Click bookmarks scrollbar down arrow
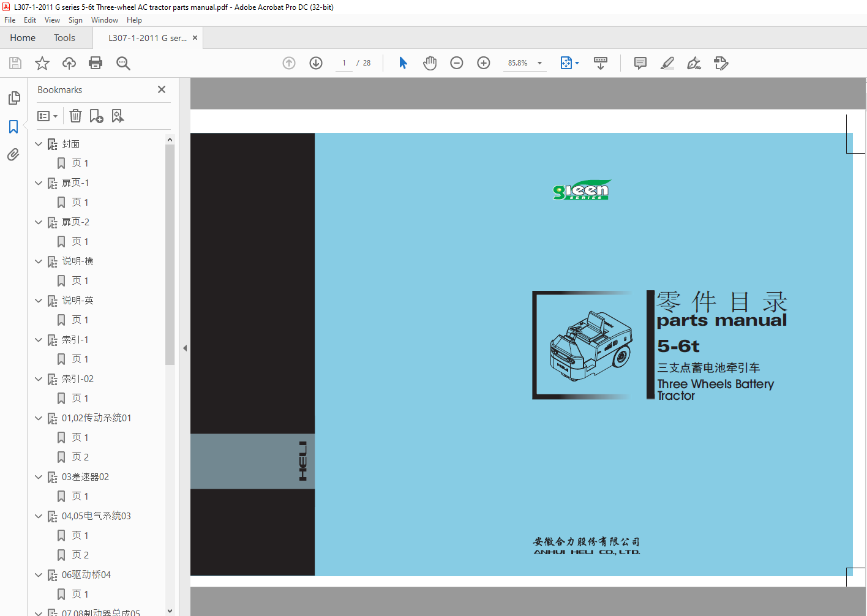Image resolution: width=867 pixels, height=616 pixels. 170,611
